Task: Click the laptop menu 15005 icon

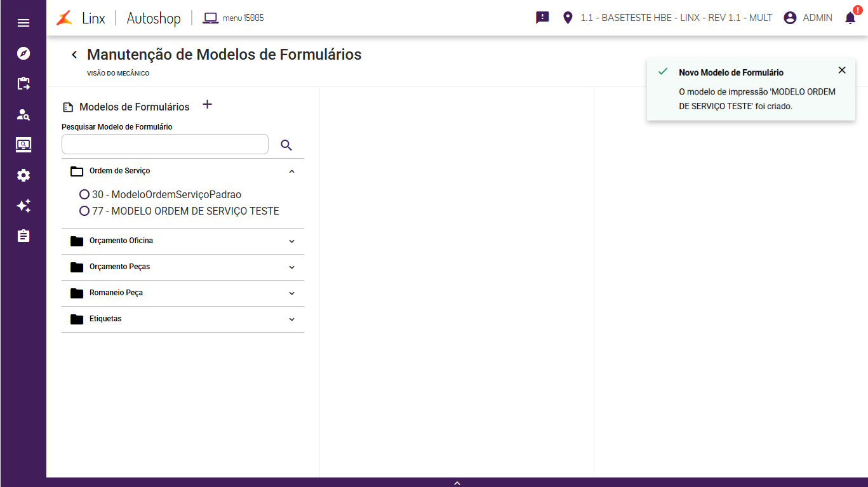Action: (x=210, y=18)
